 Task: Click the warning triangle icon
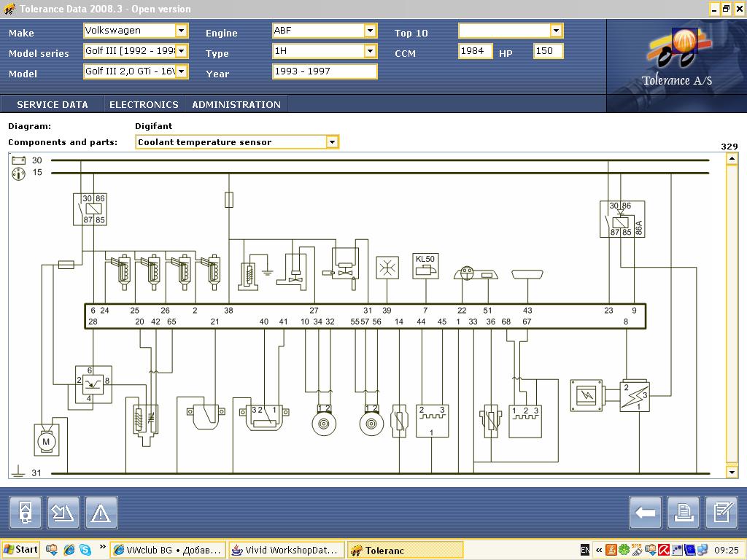click(101, 513)
